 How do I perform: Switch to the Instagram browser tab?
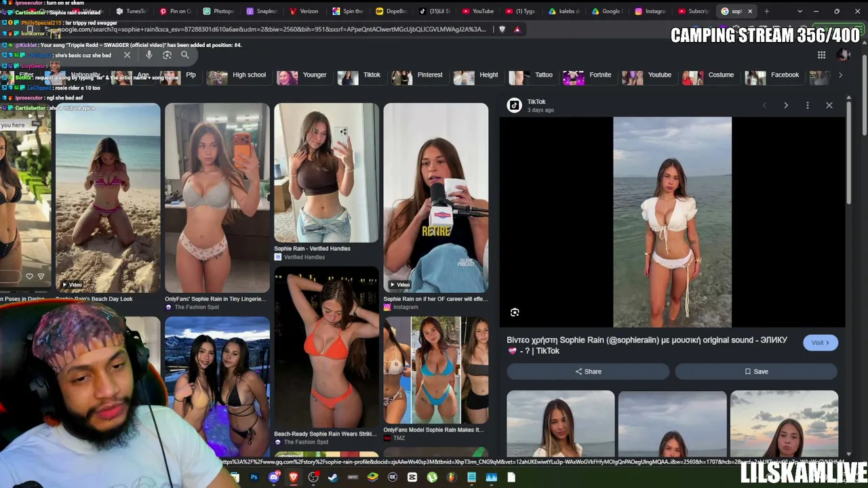pos(651,11)
